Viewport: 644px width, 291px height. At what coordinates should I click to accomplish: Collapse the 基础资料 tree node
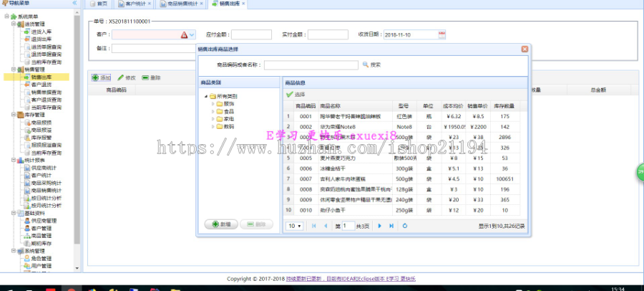click(13, 213)
